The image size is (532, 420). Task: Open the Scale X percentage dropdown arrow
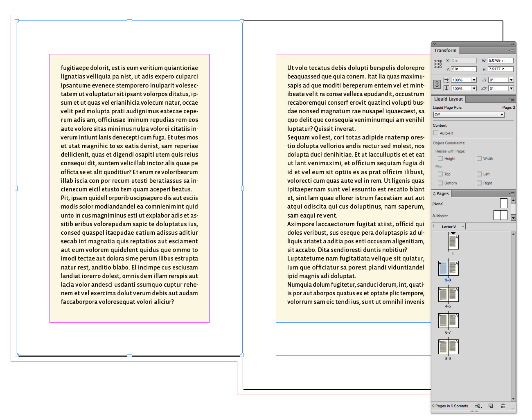[x=474, y=80]
